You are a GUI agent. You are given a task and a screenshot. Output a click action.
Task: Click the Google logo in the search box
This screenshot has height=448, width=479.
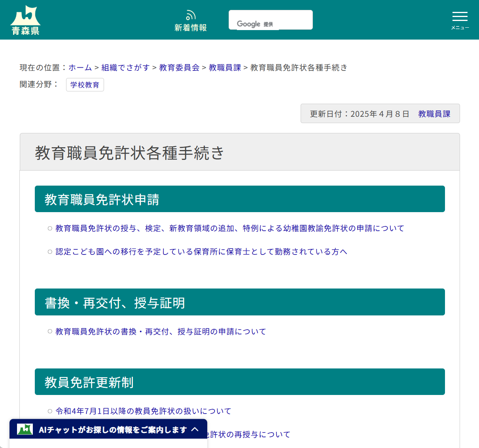248,24
